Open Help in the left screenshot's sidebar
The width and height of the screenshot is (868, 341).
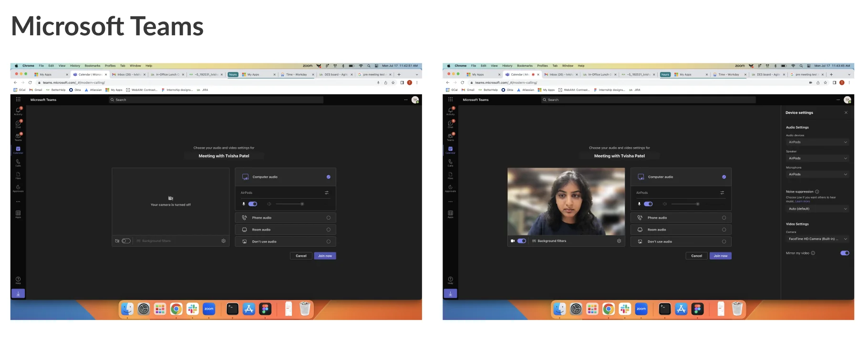click(18, 280)
